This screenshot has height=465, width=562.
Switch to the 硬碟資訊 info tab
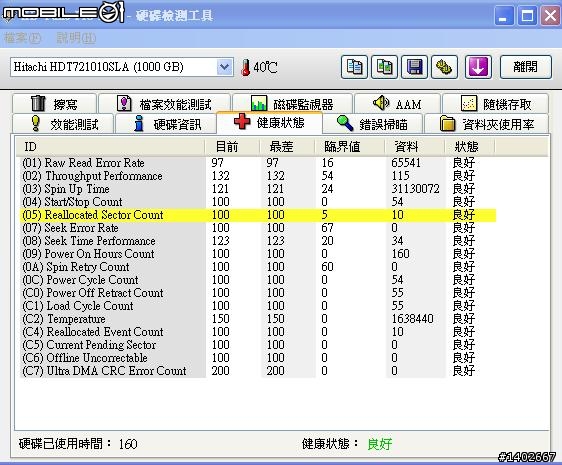[x=166, y=124]
